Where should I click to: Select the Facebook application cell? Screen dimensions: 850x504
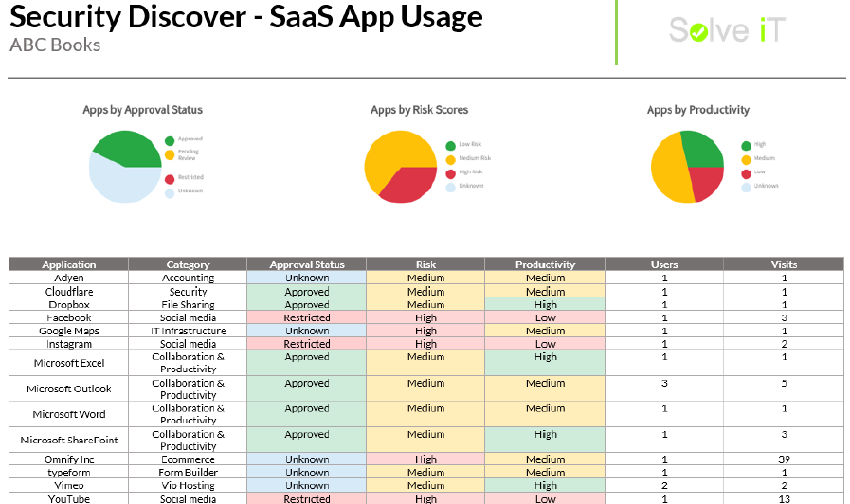69,317
